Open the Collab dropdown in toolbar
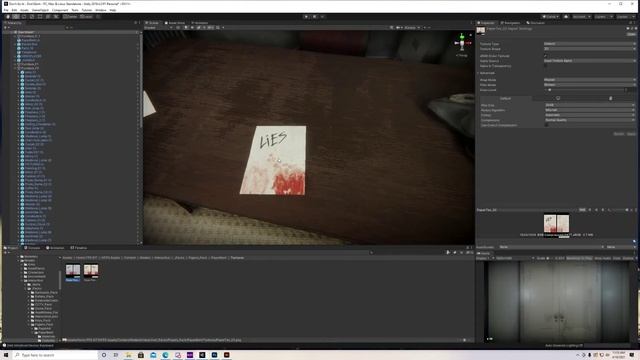The width and height of the screenshot is (640, 360). coord(551,17)
